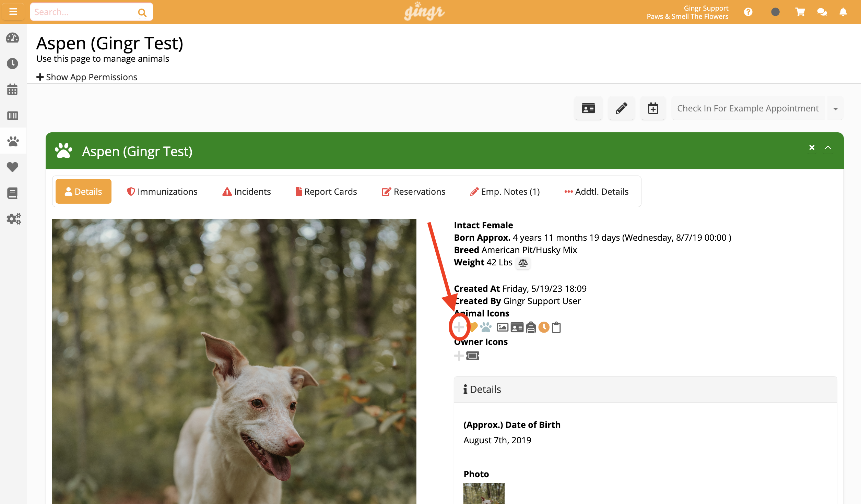Click the ticket owner icon
Screen dimensions: 861x504
(x=473, y=356)
